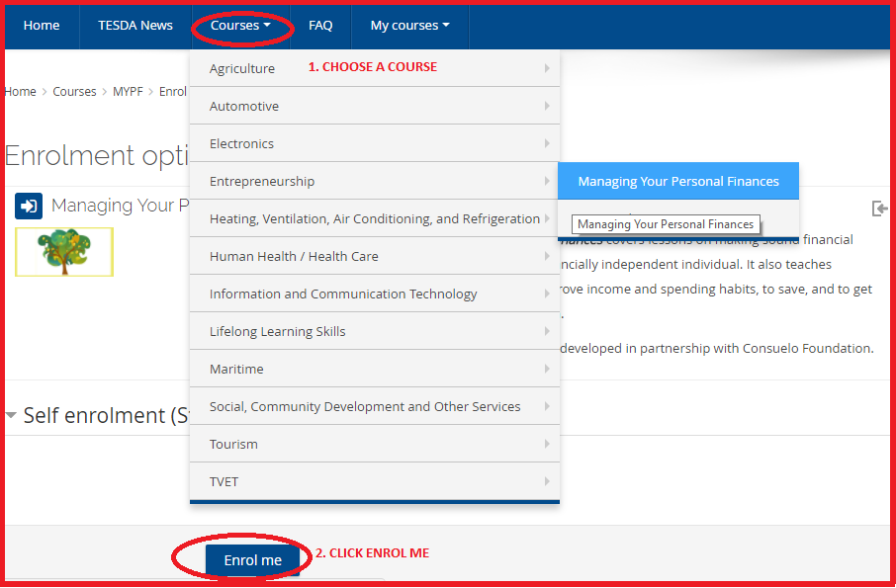This screenshot has width=896, height=588.
Task: Click the Enrolment options page heading
Action: point(97,155)
